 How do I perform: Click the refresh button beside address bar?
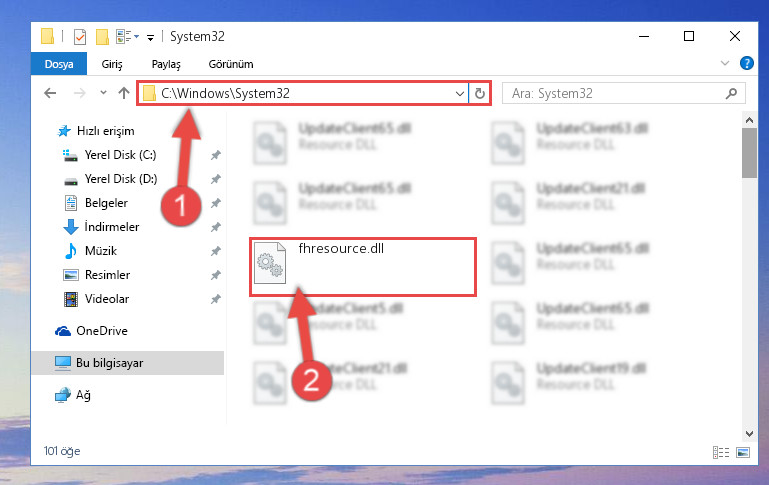point(480,93)
